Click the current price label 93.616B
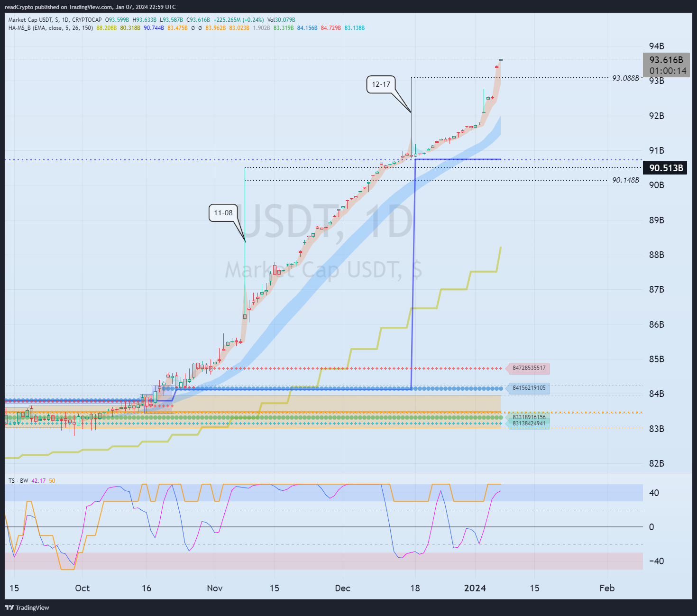This screenshot has height=616, width=697. pos(666,60)
